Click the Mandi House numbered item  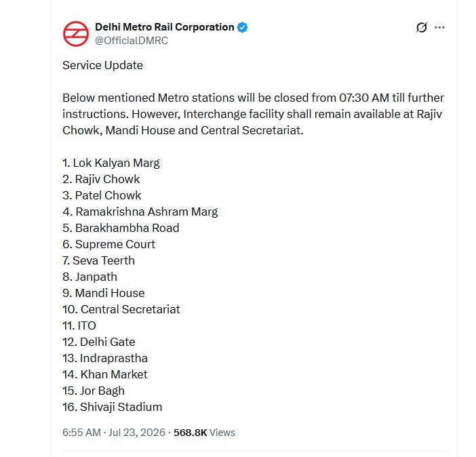[x=104, y=293]
